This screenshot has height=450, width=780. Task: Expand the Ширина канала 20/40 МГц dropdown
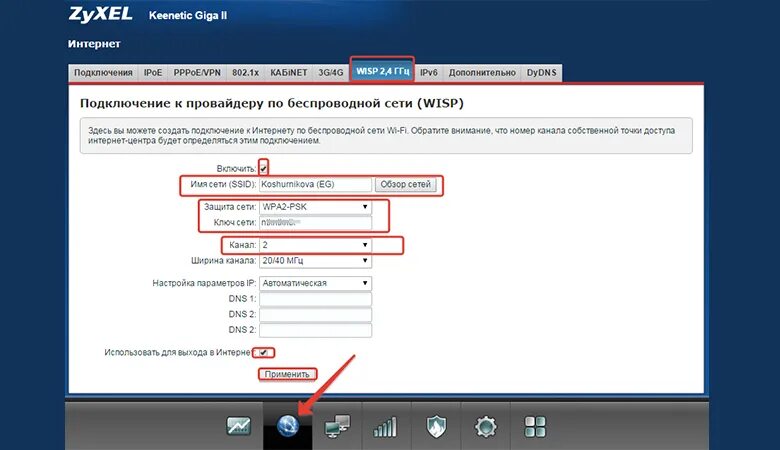(315, 261)
